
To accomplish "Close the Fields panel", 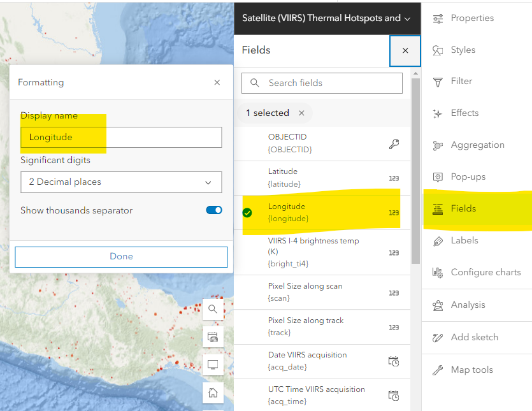I will pos(405,51).
